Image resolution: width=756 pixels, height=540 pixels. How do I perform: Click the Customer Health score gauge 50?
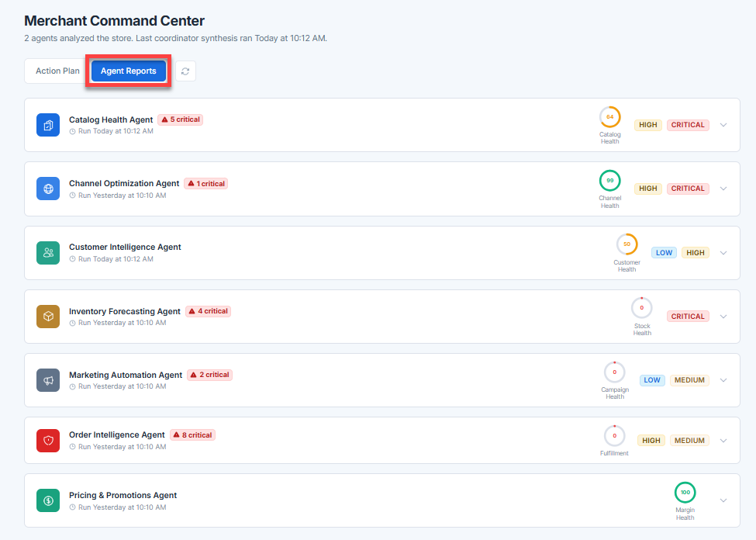tap(627, 244)
